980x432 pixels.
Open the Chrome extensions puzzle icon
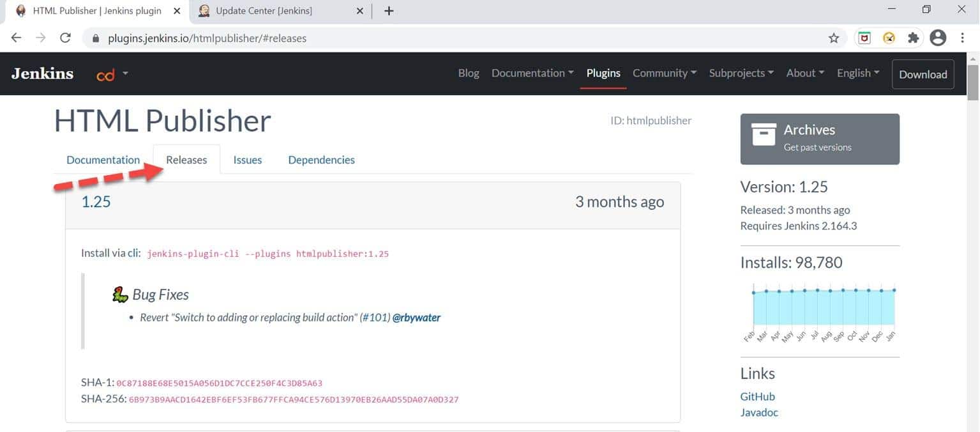914,38
